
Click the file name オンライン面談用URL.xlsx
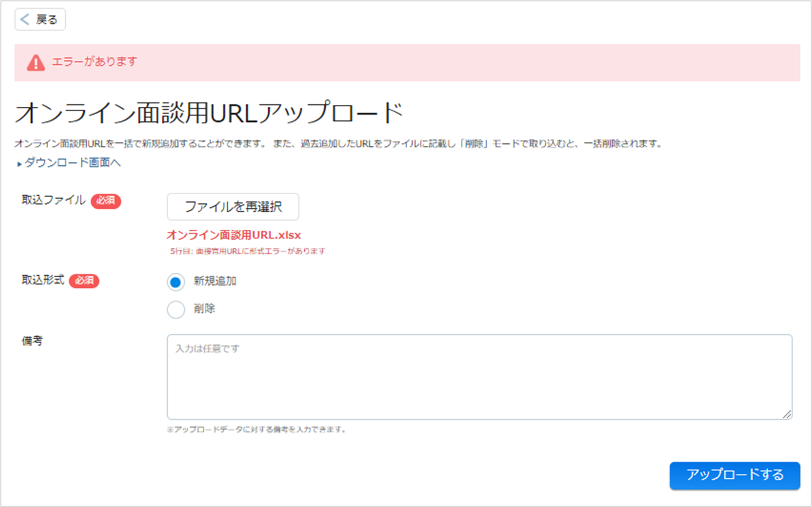coord(234,235)
